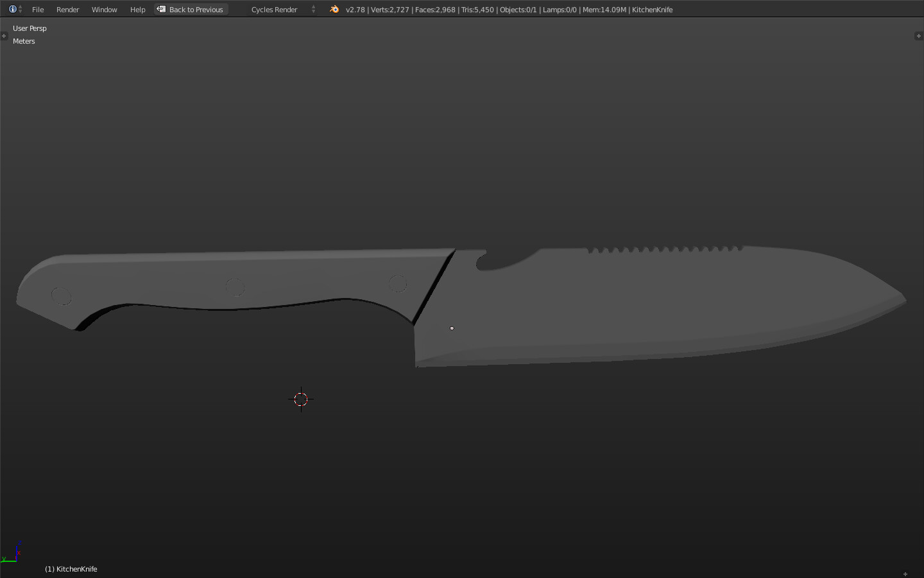Open the Window menu
Image resolution: width=924 pixels, height=578 pixels.
(104, 10)
